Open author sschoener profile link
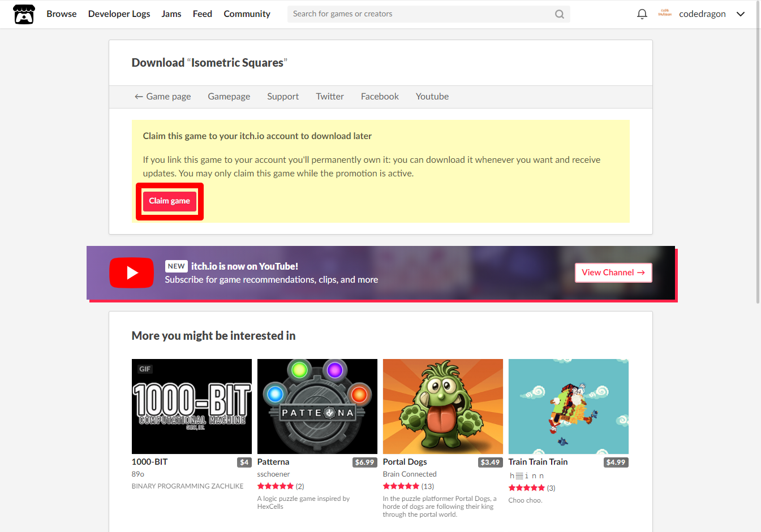Screen dimensions: 761x532 click(x=273, y=474)
